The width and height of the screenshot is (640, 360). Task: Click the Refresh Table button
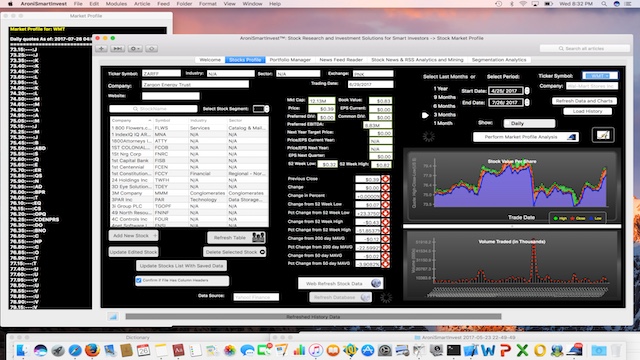pos(236,237)
